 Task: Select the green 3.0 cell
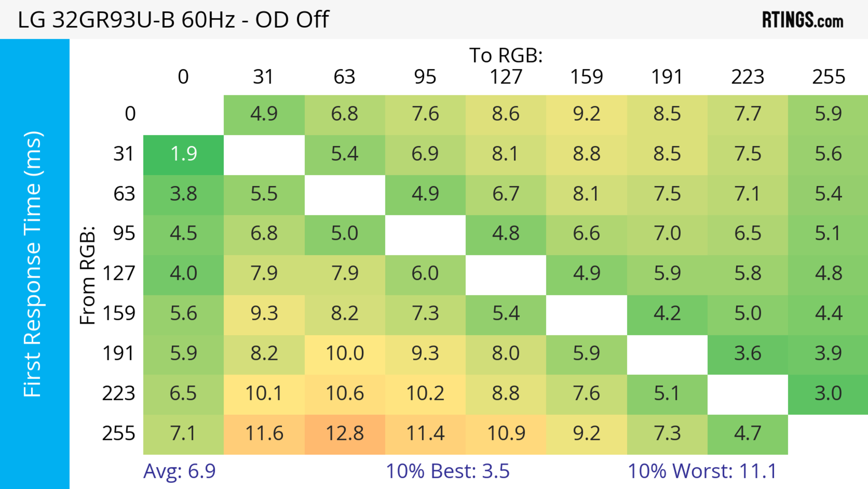(x=828, y=394)
